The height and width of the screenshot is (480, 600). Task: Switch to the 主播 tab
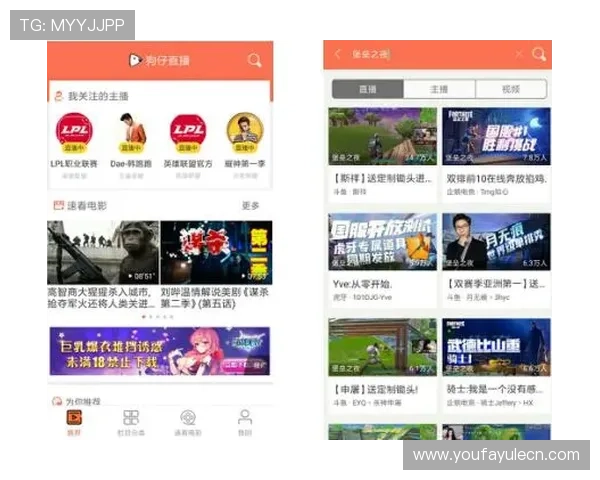[439, 89]
